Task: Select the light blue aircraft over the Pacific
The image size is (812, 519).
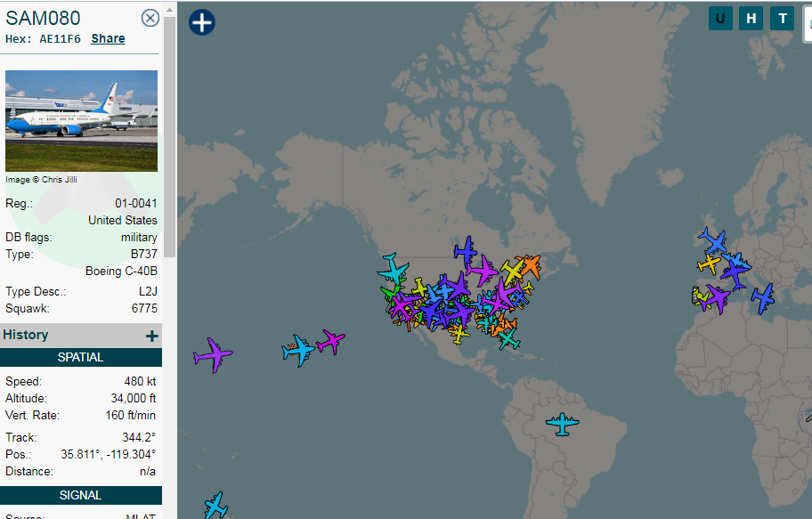Action: click(x=298, y=350)
